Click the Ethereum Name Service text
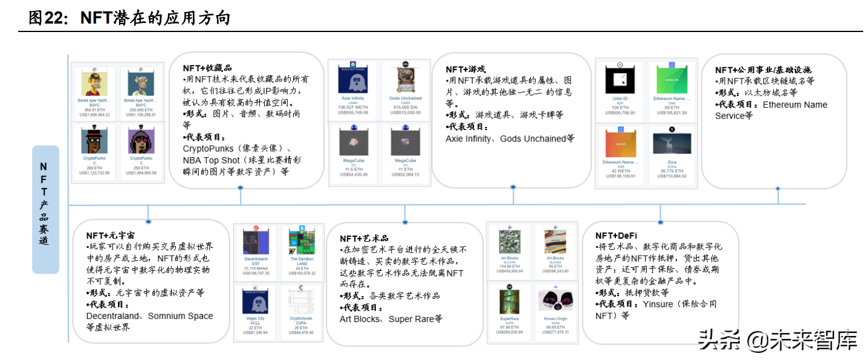The image size is (868, 362). [x=771, y=110]
